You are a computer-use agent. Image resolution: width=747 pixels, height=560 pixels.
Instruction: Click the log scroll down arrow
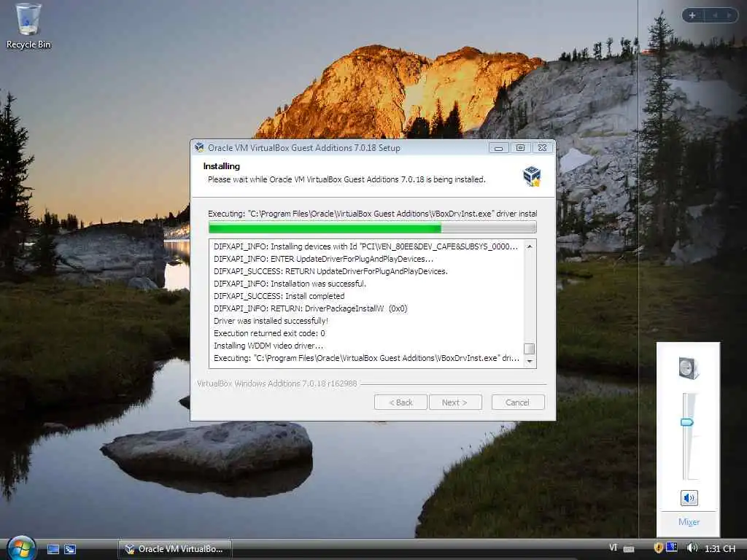click(x=530, y=362)
